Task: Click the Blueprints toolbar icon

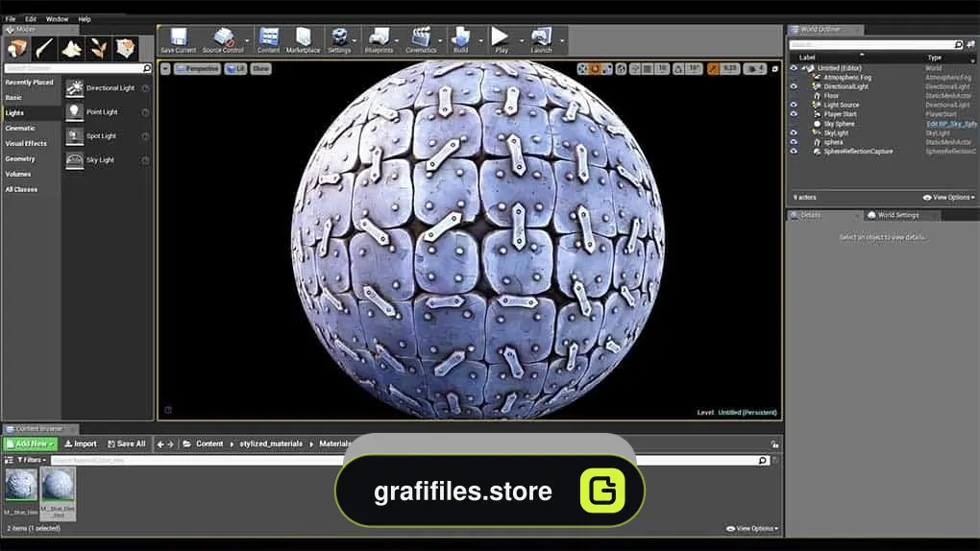Action: click(379, 37)
